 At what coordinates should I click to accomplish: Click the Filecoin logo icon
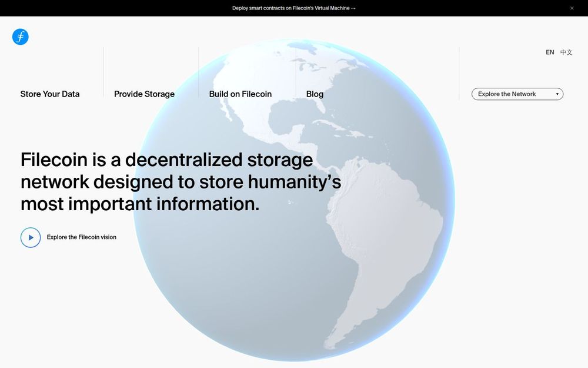click(x=20, y=37)
